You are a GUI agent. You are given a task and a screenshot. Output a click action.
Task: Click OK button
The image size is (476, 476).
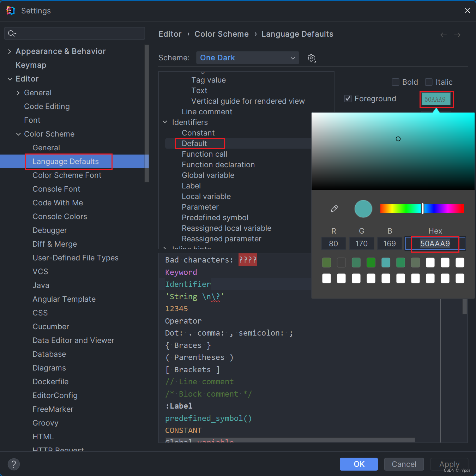click(x=359, y=464)
